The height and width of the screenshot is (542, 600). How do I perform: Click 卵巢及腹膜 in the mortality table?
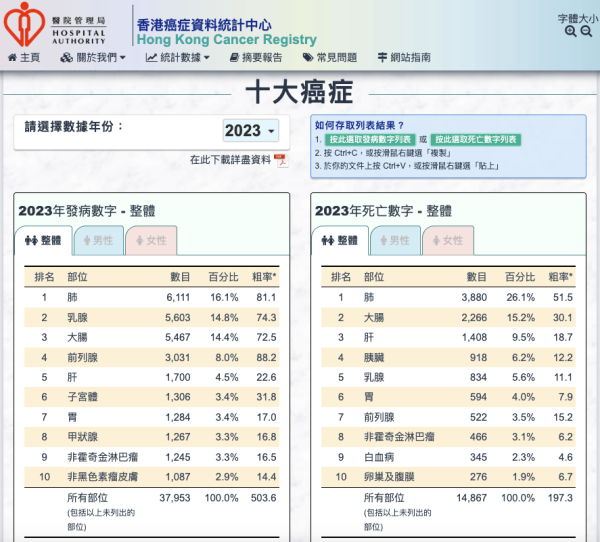click(x=389, y=477)
